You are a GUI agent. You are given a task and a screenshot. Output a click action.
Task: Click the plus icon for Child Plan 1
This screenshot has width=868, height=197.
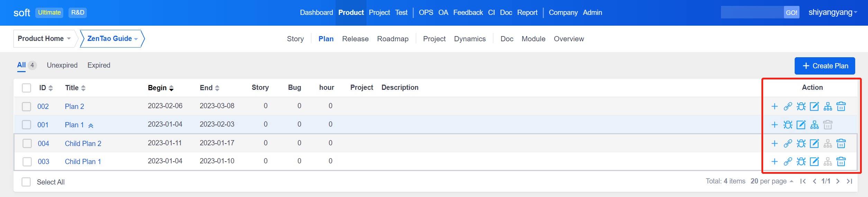pyautogui.click(x=775, y=162)
